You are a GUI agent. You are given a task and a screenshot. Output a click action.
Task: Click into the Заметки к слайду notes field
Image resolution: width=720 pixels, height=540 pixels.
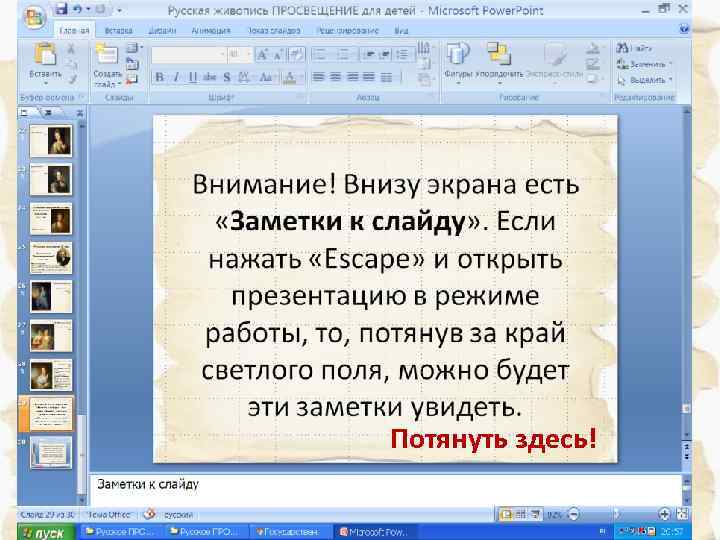click(385, 489)
